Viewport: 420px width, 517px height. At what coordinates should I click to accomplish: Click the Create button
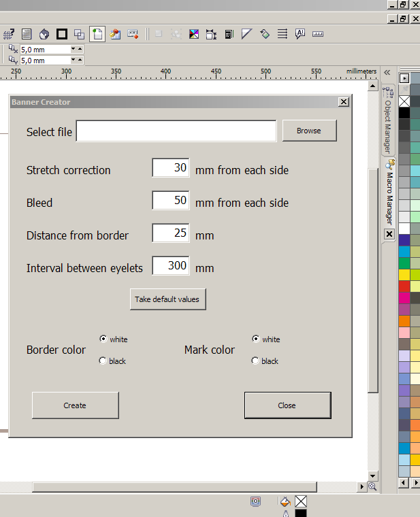tap(76, 405)
